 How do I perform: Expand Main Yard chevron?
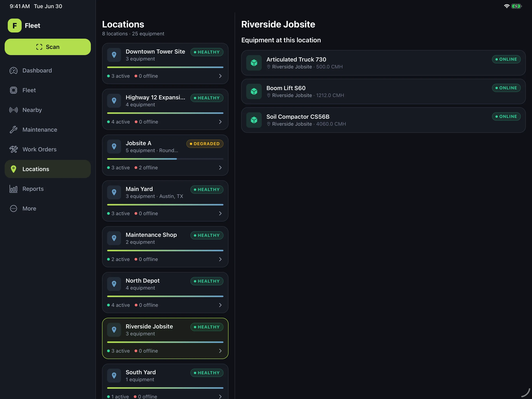(220, 214)
